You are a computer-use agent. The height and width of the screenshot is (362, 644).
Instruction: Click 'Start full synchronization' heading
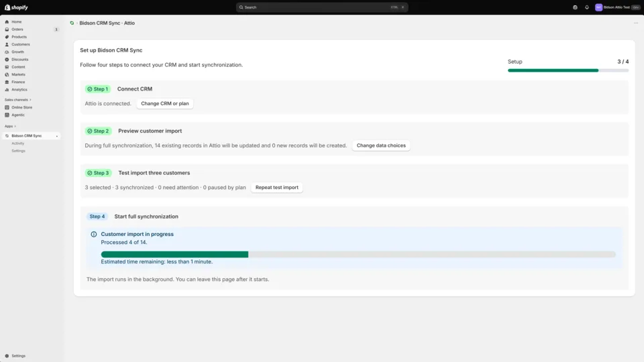coord(146,217)
